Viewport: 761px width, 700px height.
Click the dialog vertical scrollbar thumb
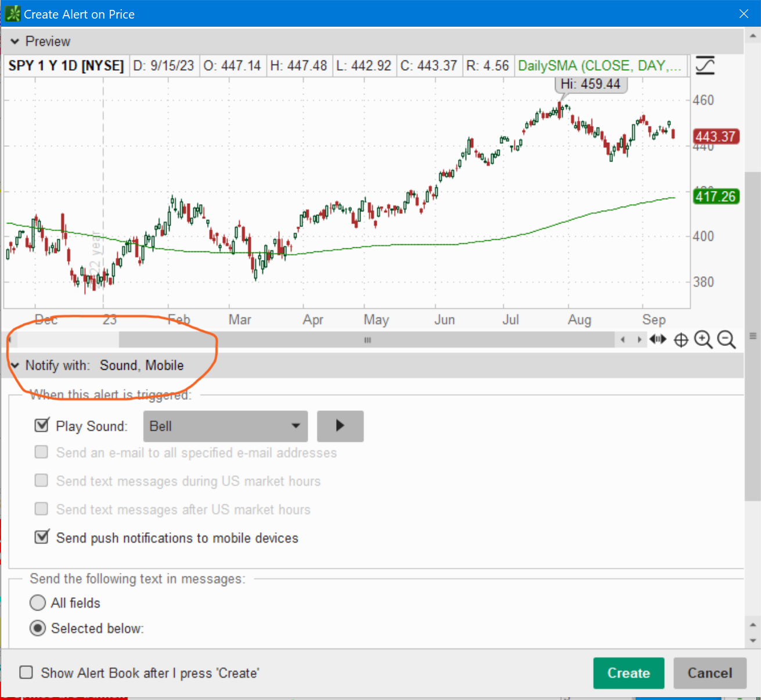tap(753, 335)
